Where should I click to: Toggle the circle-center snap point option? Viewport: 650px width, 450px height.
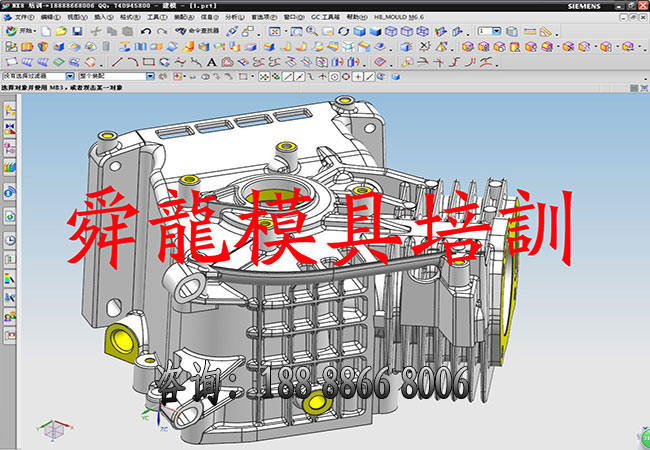point(334,77)
